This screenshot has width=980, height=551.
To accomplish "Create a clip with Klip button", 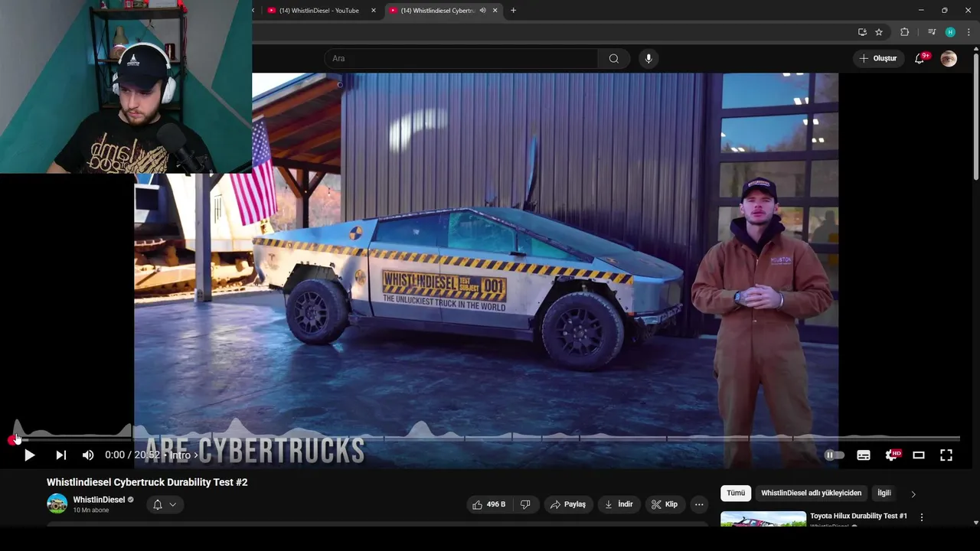I will point(665,504).
